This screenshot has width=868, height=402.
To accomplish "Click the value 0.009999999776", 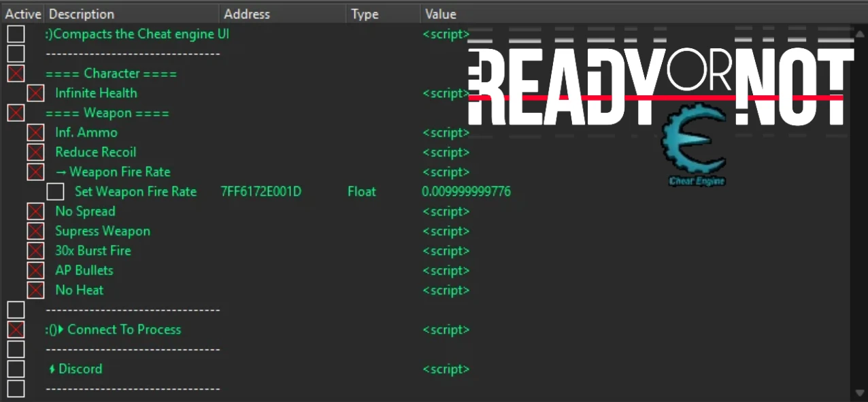I will point(466,192).
